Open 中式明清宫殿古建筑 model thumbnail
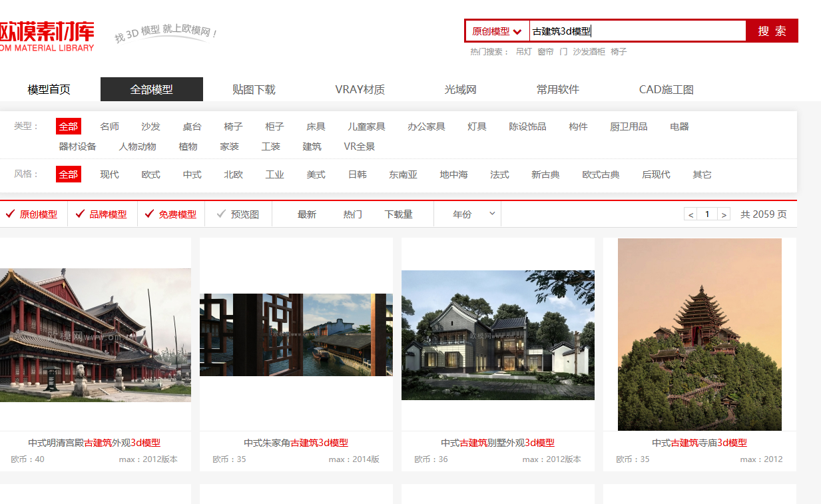Image resolution: width=821 pixels, height=504 pixels. [x=95, y=335]
